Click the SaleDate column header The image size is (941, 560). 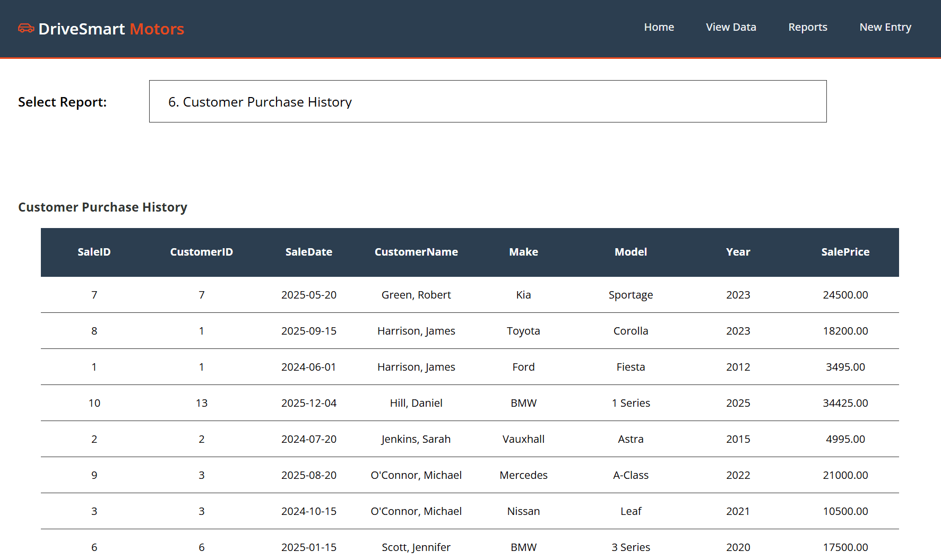click(x=309, y=252)
